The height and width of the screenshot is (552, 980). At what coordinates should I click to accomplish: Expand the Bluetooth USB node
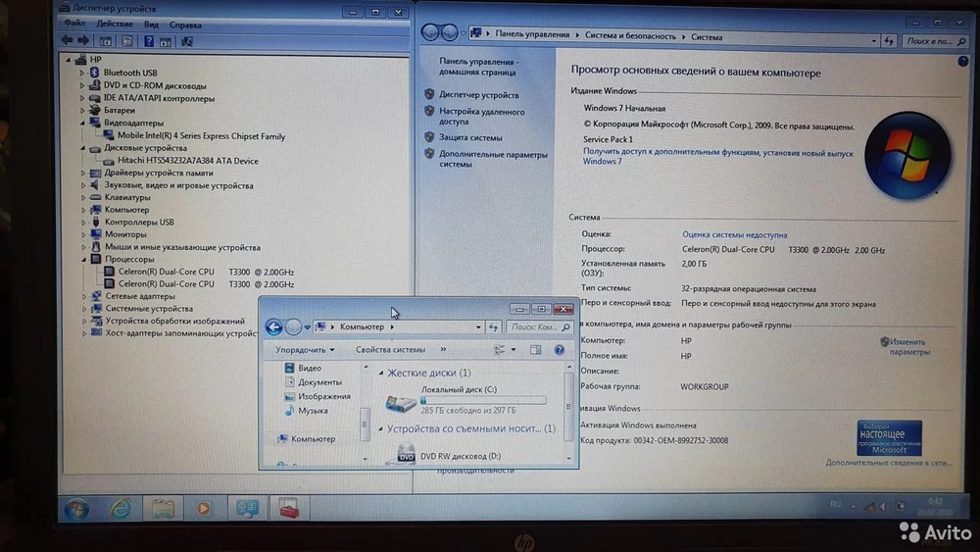[x=82, y=73]
